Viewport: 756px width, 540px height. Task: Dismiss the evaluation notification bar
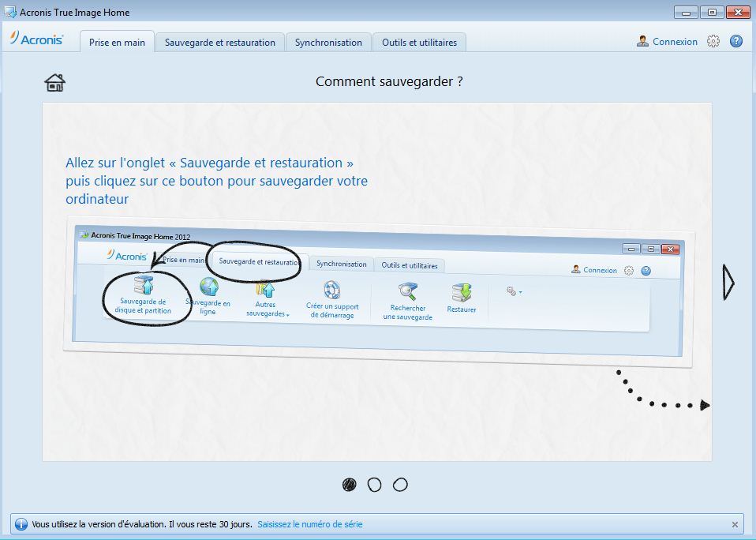735,524
